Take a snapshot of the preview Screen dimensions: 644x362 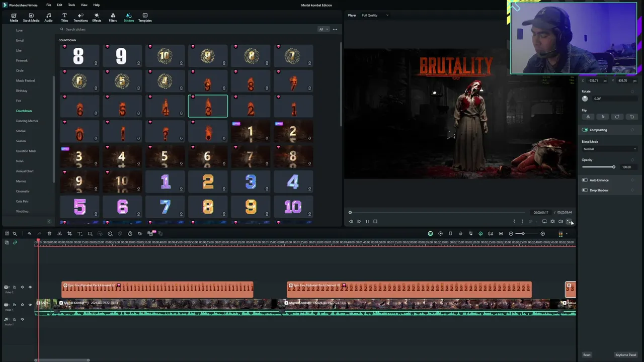(552, 221)
